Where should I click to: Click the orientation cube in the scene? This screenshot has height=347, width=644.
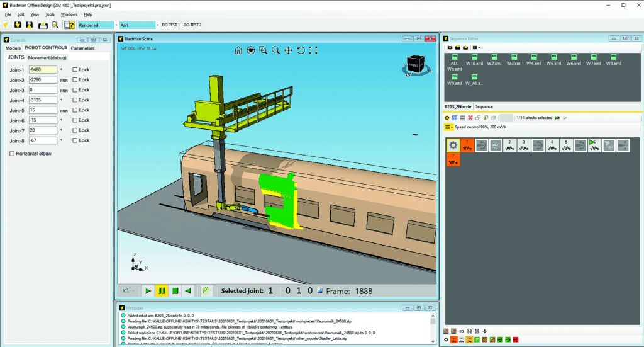tap(416, 65)
